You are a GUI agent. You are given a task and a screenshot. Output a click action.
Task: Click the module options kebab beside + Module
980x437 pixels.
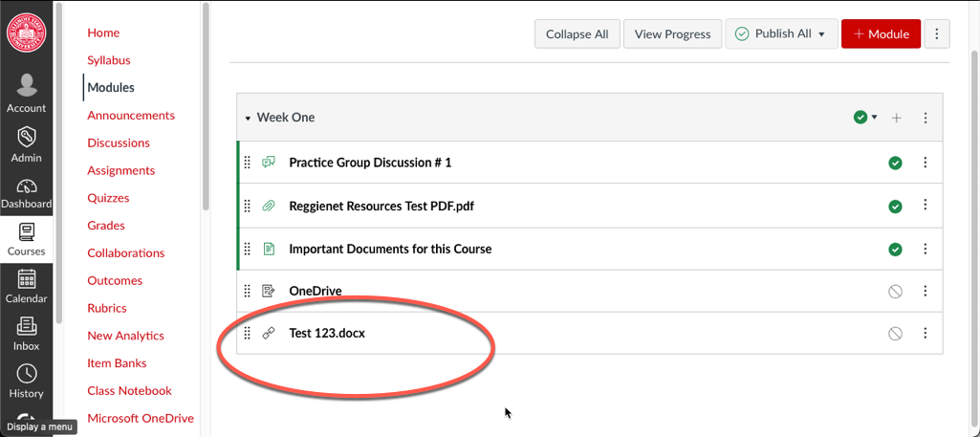coord(936,34)
